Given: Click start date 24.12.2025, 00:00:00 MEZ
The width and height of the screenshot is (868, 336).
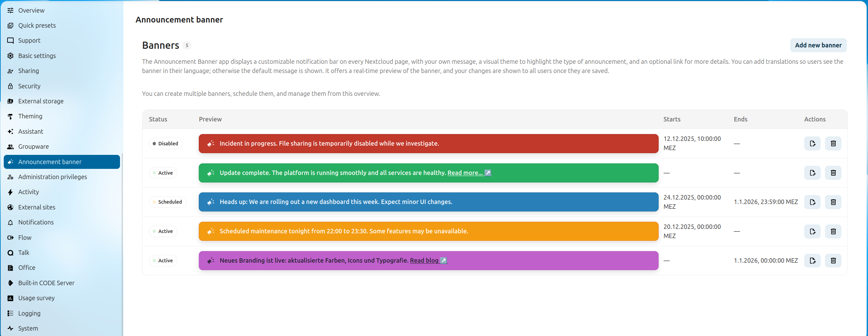Looking at the screenshot, I should [x=692, y=202].
